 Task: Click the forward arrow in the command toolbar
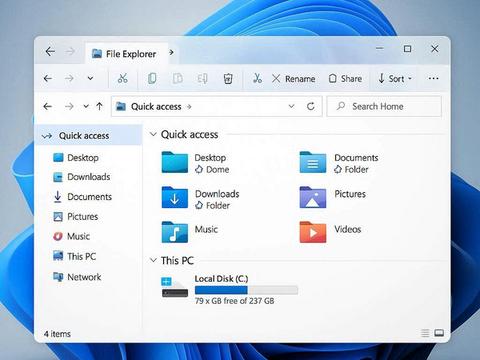[x=69, y=79]
